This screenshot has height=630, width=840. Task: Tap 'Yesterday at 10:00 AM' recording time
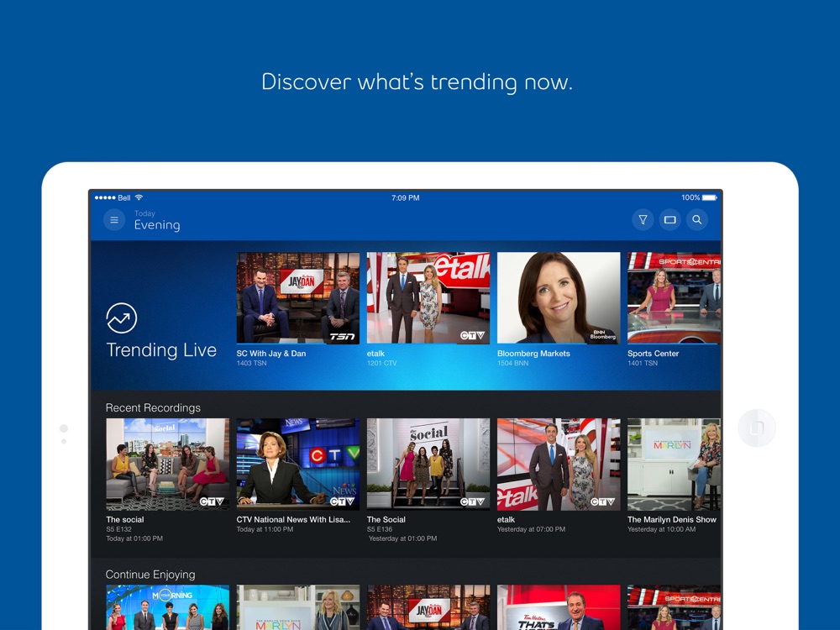[662, 529]
